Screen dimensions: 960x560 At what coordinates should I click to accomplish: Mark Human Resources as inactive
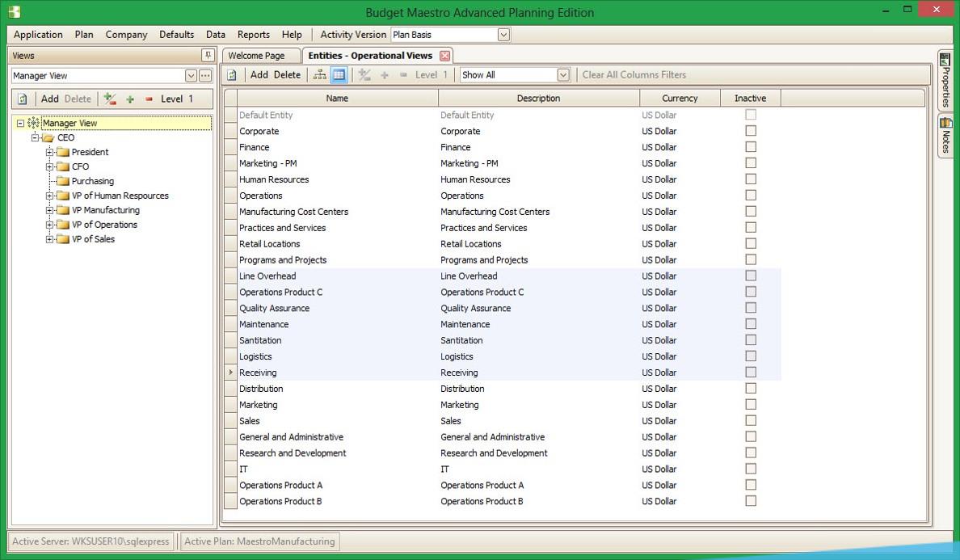click(751, 179)
